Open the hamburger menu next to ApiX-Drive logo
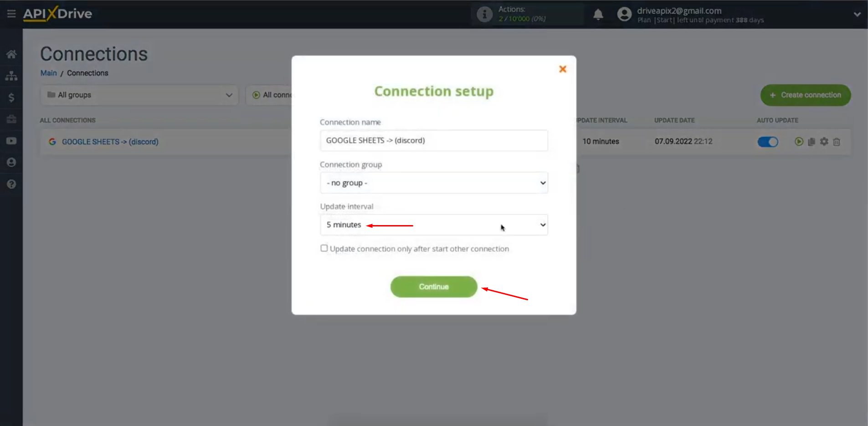This screenshot has width=868, height=426. pos(11,14)
